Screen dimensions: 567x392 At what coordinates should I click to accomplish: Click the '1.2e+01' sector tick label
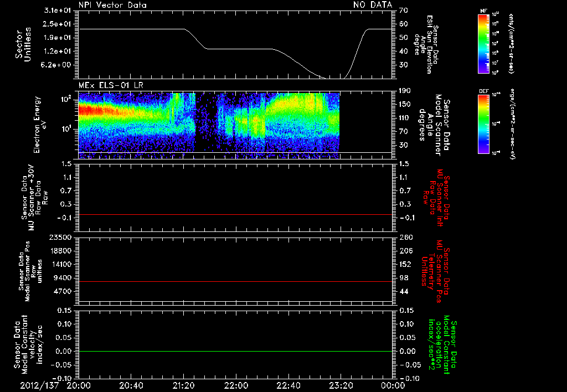(x=58, y=51)
